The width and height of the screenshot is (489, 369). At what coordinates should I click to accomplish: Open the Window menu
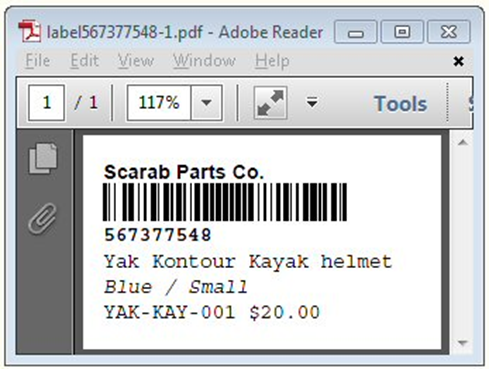pos(204,61)
